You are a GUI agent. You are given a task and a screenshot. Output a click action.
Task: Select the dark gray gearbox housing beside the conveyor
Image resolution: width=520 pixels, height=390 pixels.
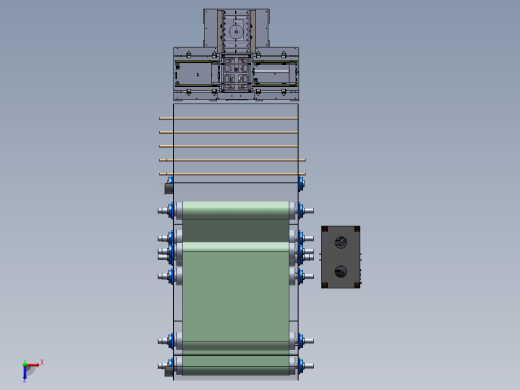tap(340, 257)
